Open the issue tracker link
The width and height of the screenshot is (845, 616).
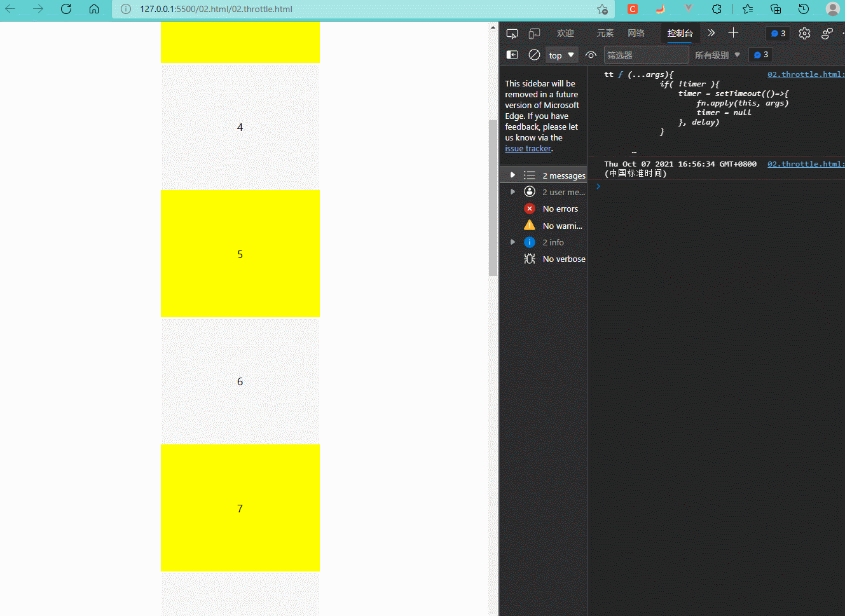(528, 149)
